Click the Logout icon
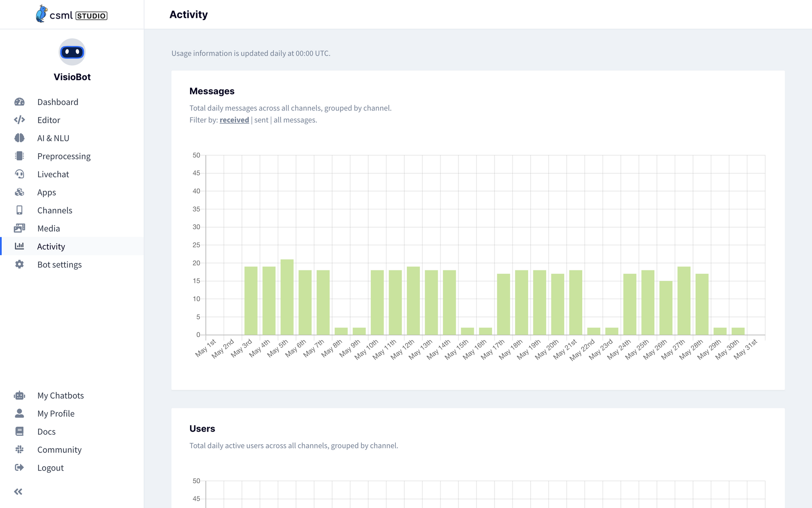This screenshot has height=508, width=812. 19,468
